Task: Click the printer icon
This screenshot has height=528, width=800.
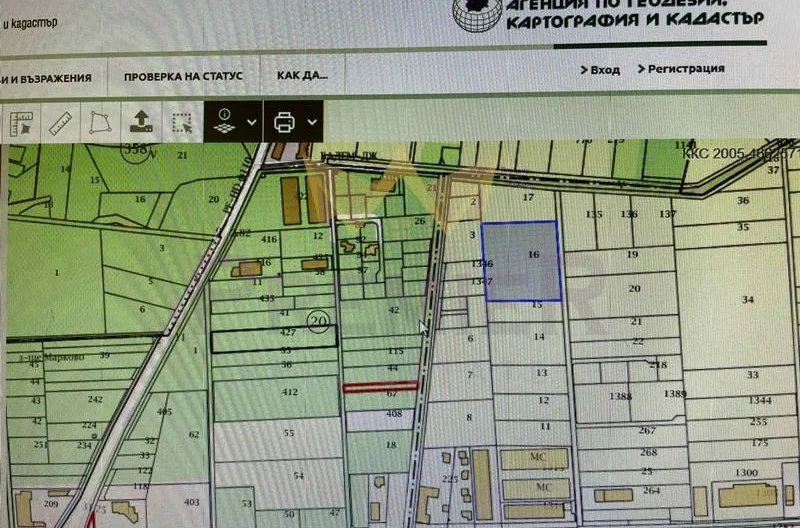Action: coord(285,122)
